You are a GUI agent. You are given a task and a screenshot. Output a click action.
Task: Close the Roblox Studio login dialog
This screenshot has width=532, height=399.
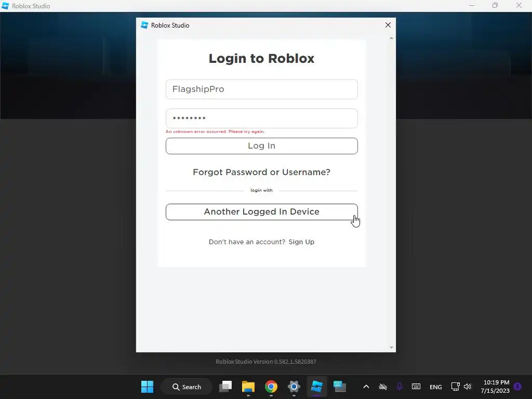point(388,25)
